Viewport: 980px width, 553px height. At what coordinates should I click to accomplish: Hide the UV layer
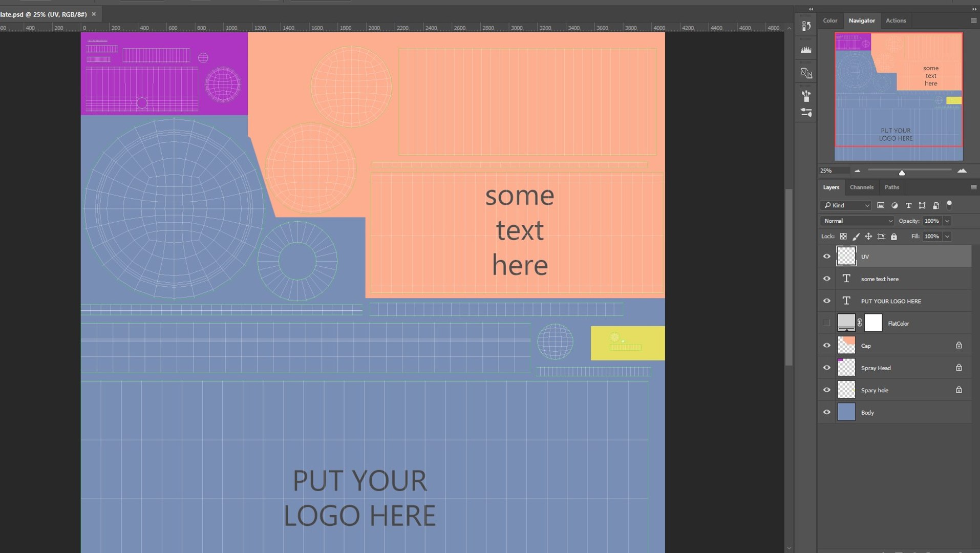click(x=827, y=257)
